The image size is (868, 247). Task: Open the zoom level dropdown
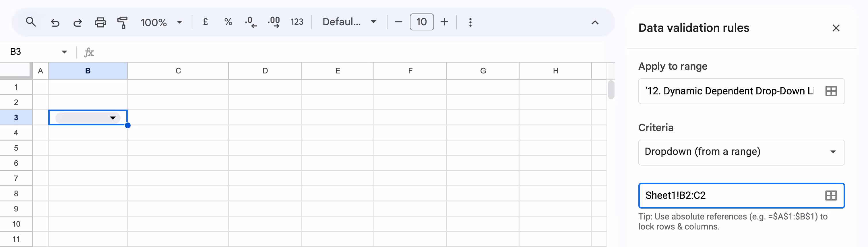pos(180,22)
